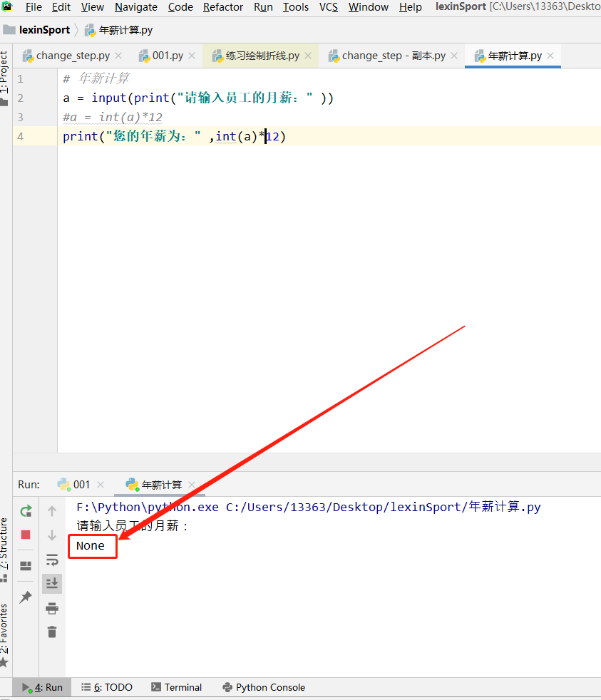Screen dimensions: 601x700
Task: Click the Restore layout icon in Run panel
Action: [x=26, y=565]
